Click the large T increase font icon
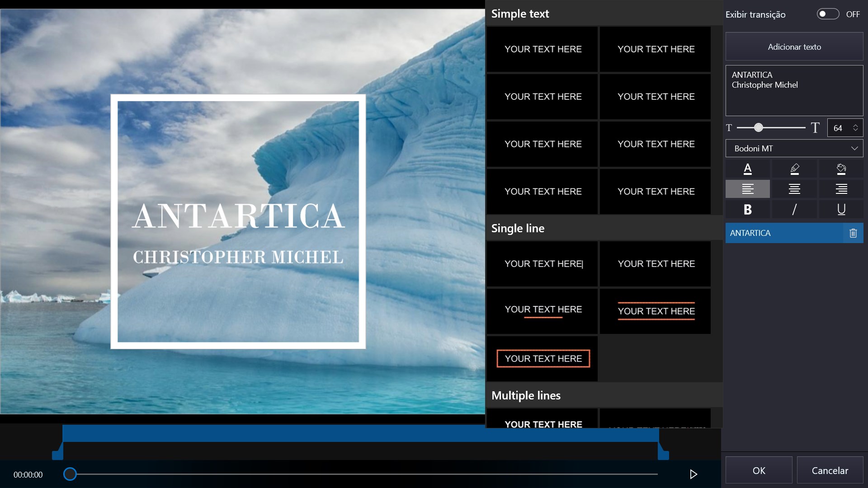This screenshot has height=488, width=868. tap(815, 128)
